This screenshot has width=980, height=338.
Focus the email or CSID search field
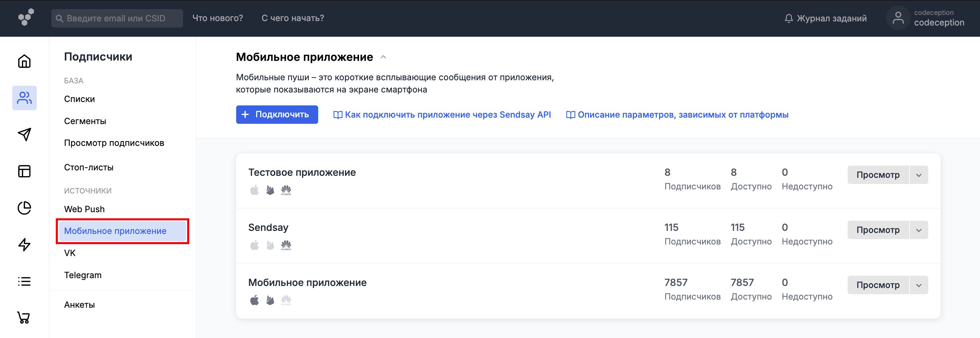click(x=117, y=18)
